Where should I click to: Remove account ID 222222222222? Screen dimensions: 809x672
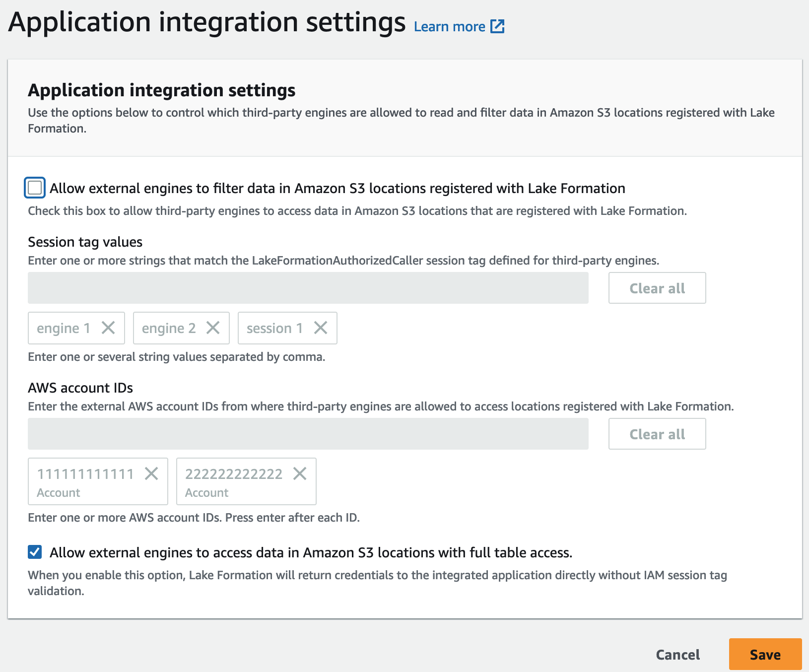tap(301, 474)
